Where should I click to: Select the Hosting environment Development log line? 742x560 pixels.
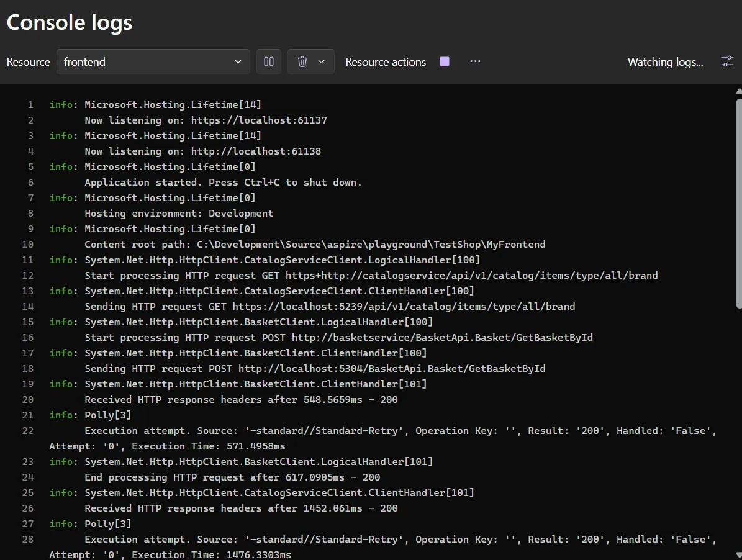(x=179, y=213)
